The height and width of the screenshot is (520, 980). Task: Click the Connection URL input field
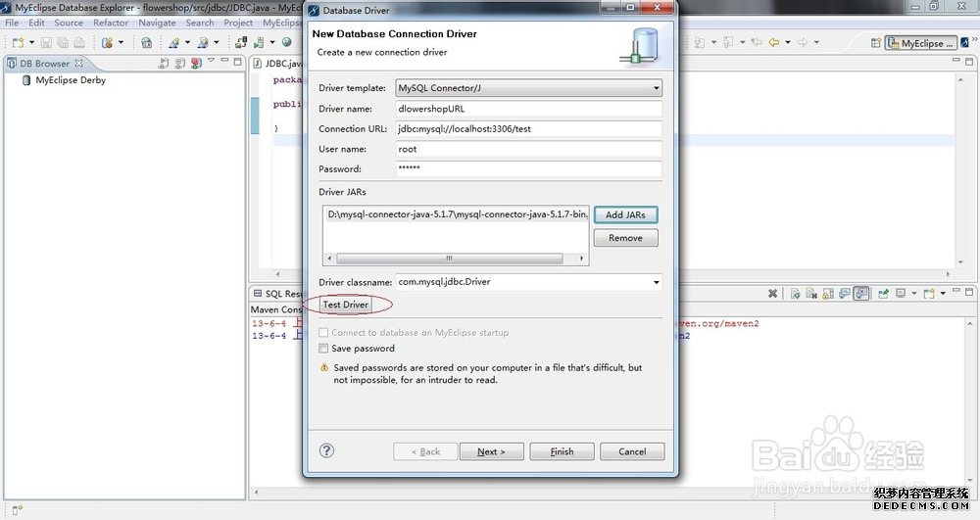pos(528,128)
